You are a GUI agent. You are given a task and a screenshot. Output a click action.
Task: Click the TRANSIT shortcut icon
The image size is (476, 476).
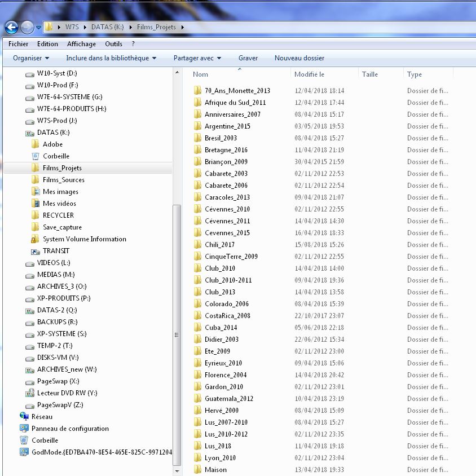pyautogui.click(x=35, y=252)
